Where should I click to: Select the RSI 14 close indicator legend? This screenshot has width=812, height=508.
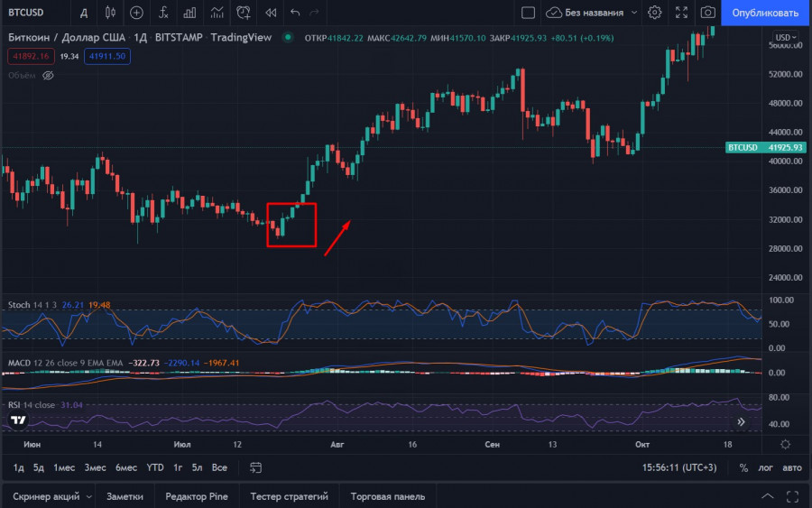coord(31,405)
